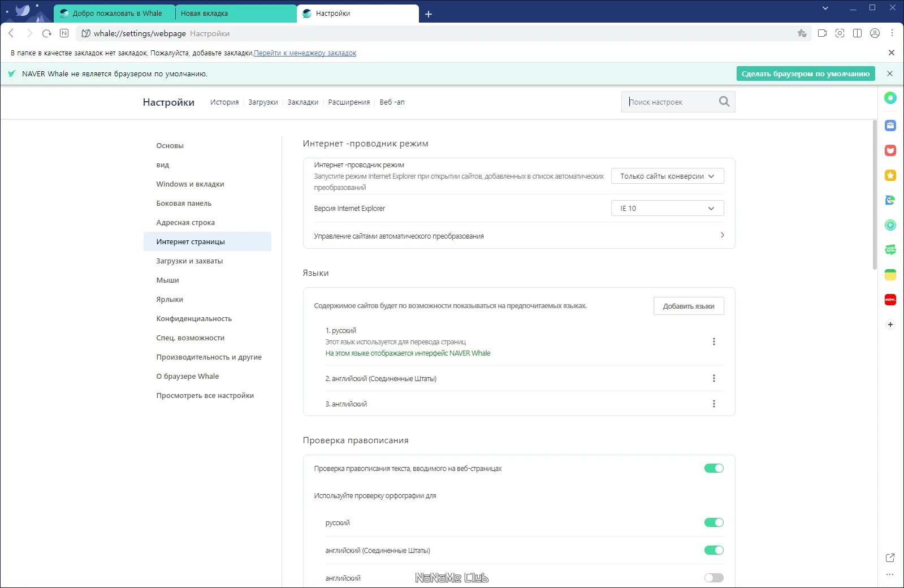Open the yellow memo sidebar icon

pyautogui.click(x=890, y=275)
